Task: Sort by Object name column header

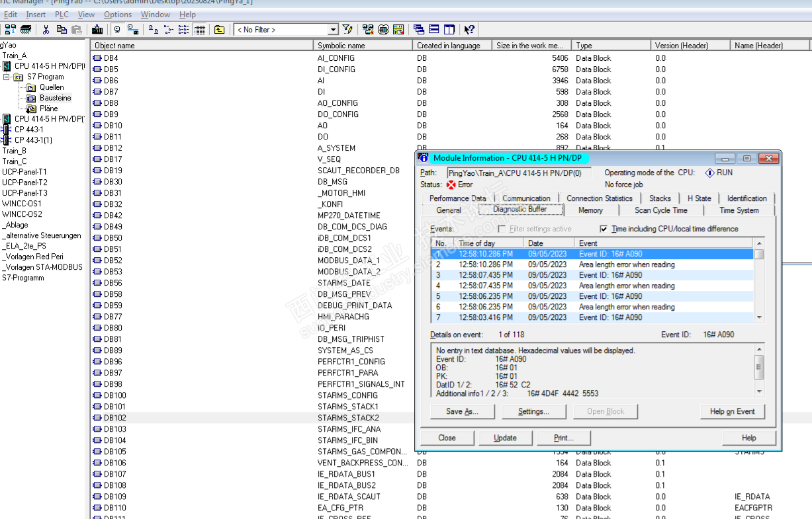Action: pos(202,46)
